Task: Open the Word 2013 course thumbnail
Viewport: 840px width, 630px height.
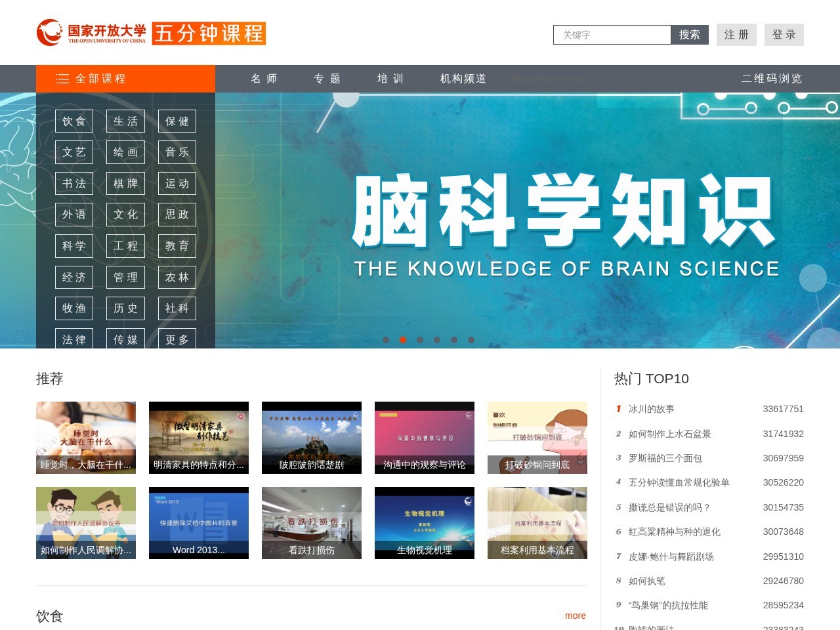Action: [x=199, y=522]
